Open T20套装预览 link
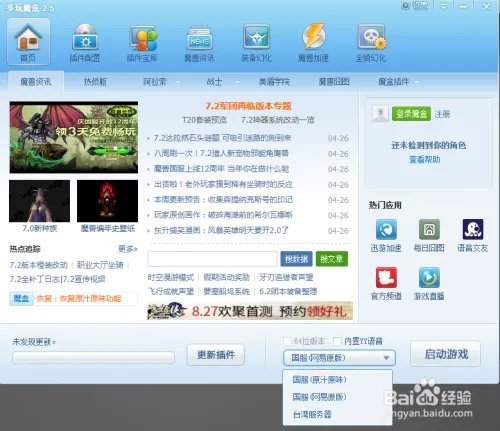Viewport: 500px width, 431px height. (x=204, y=120)
